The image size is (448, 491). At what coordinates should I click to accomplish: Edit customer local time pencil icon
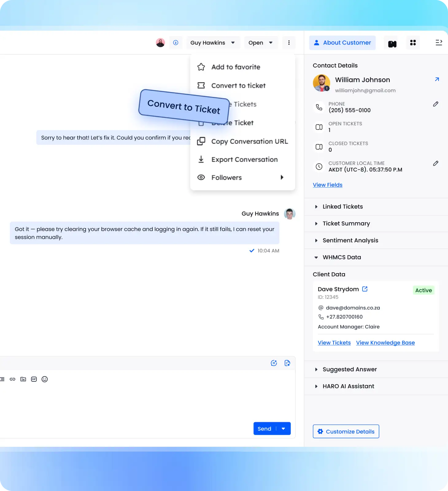(x=436, y=163)
